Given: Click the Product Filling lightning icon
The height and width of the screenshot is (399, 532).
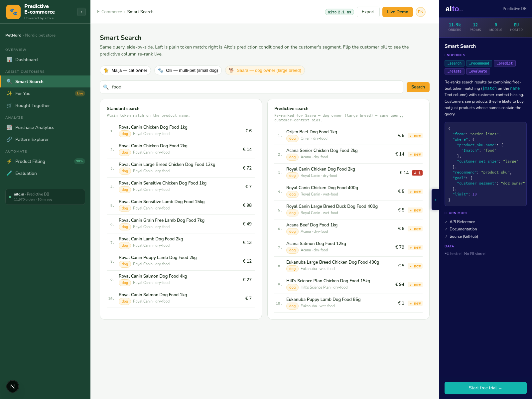Looking at the screenshot, I should [x=9, y=161].
